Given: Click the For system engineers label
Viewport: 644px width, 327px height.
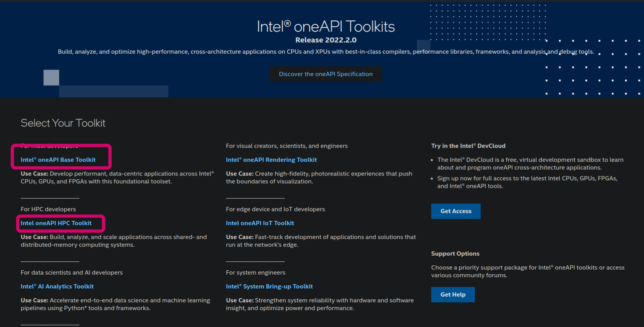Looking at the screenshot, I should coord(255,273).
